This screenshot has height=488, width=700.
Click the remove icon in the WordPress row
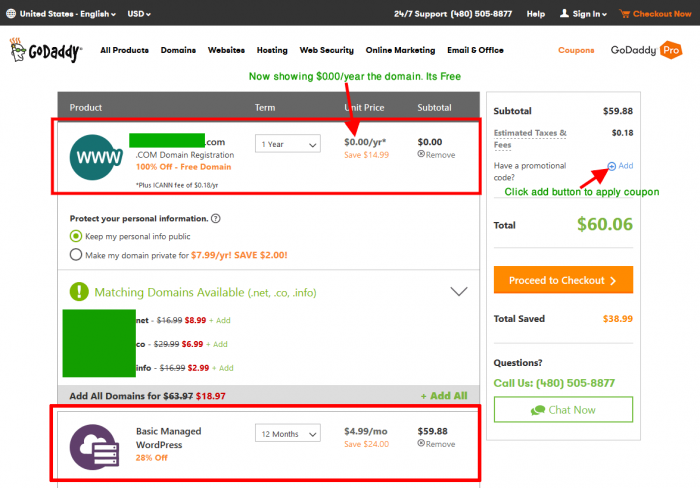(421, 443)
